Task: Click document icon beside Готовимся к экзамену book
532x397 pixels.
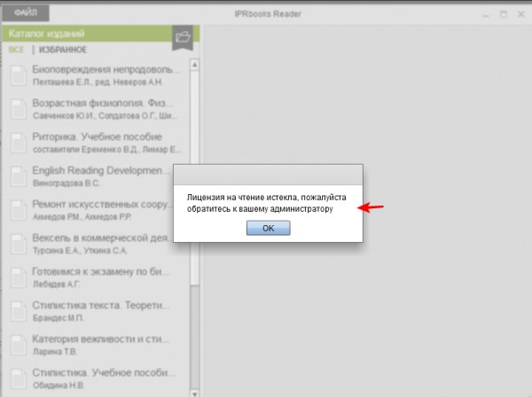Action: tap(19, 277)
